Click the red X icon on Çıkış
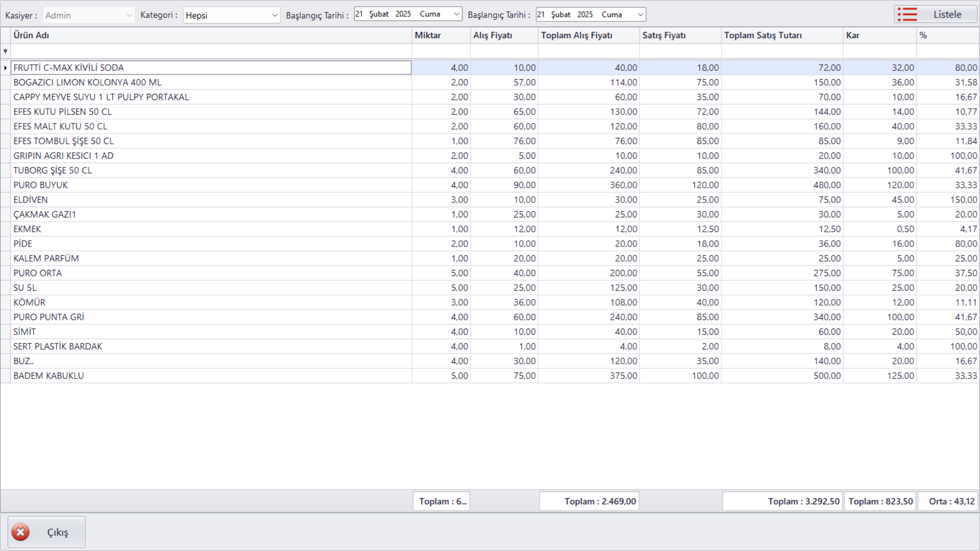 pyautogui.click(x=20, y=532)
